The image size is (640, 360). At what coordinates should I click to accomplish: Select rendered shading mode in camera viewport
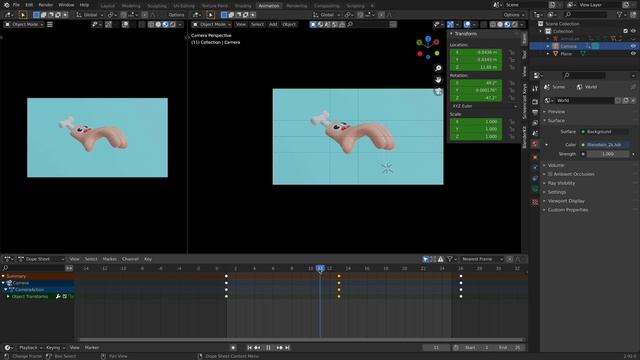point(514,24)
